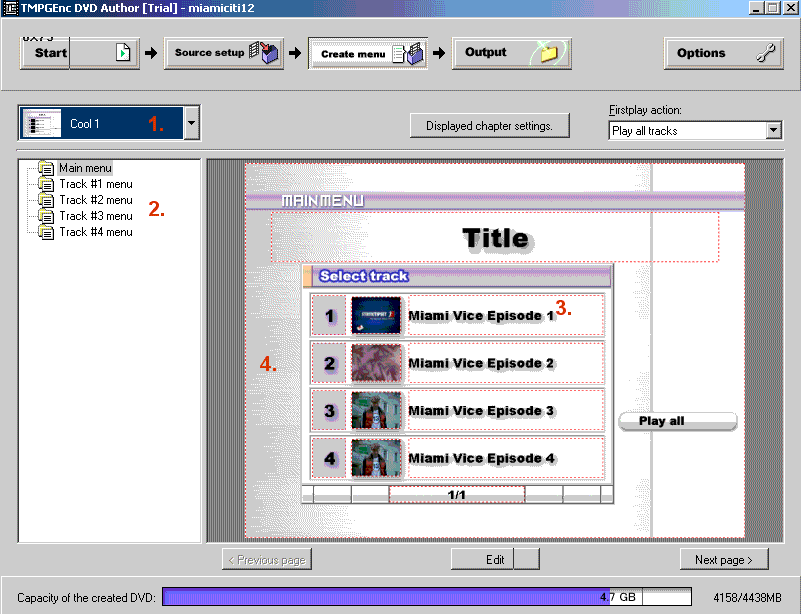Go to the Output step
Viewport: 801px width, 614px height.
click(x=511, y=53)
